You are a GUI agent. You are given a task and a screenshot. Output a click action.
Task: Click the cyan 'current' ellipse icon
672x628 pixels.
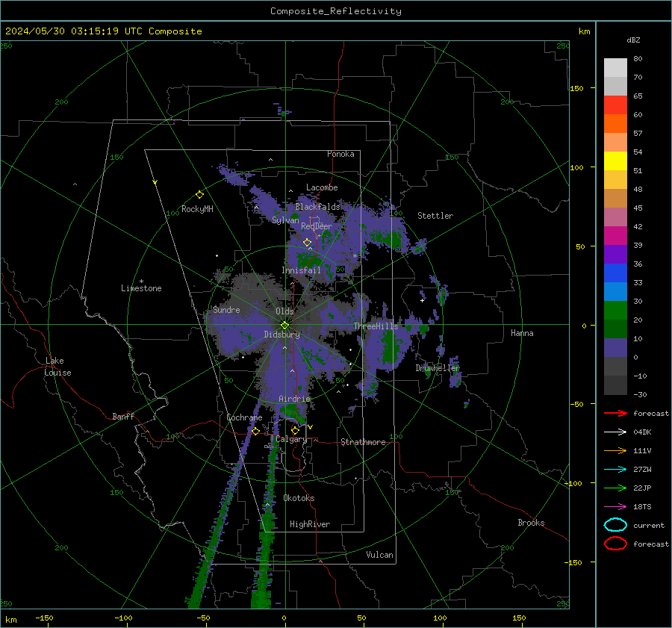point(615,525)
